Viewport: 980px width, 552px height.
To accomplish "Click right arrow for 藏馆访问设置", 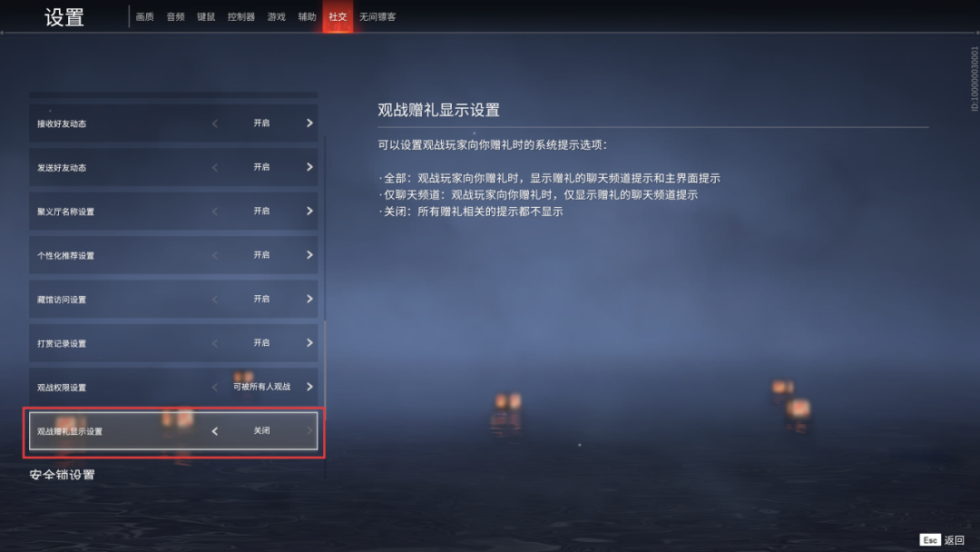I will [x=309, y=299].
